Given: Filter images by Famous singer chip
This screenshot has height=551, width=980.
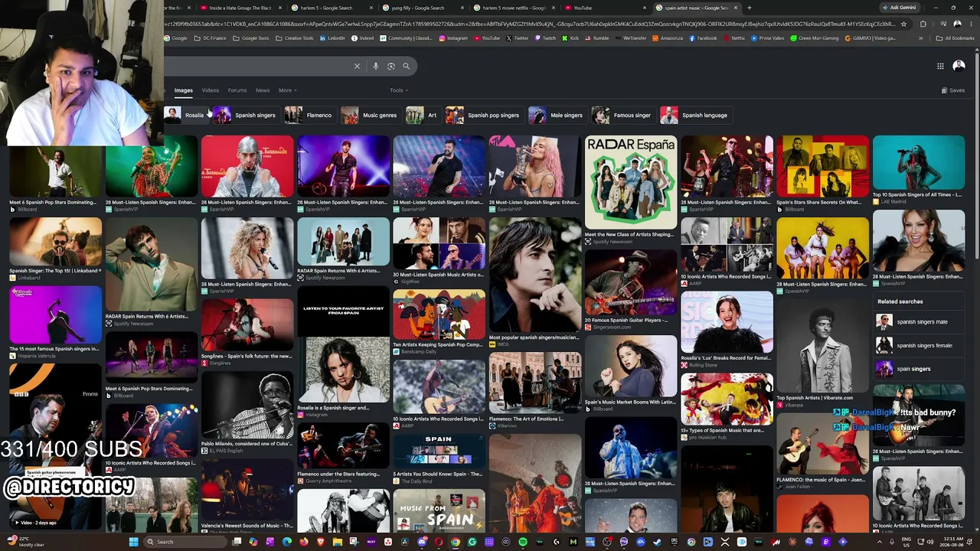Looking at the screenshot, I should [622, 116].
